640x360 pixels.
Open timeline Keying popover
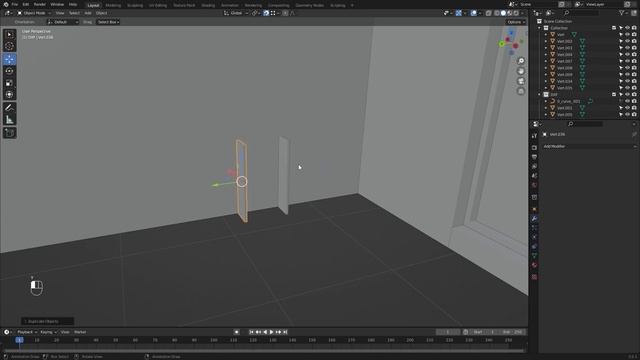tap(49, 332)
